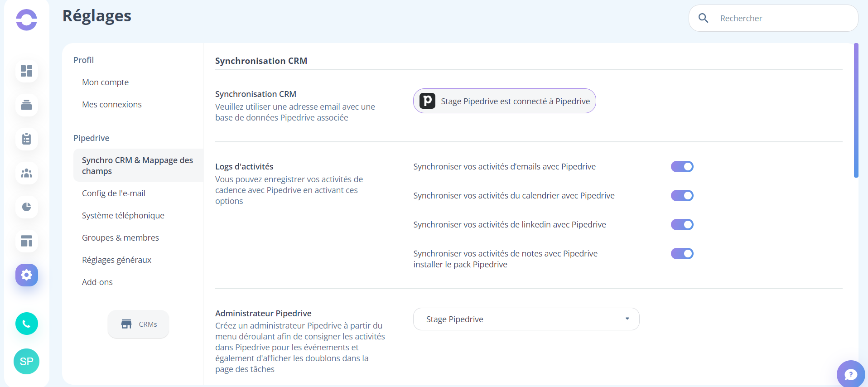The width and height of the screenshot is (868, 387).
Task: Open the dashboard grid icon
Action: coord(27,71)
